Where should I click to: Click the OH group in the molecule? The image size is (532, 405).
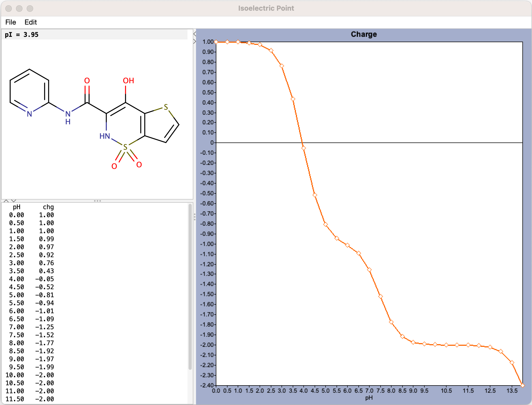128,81
